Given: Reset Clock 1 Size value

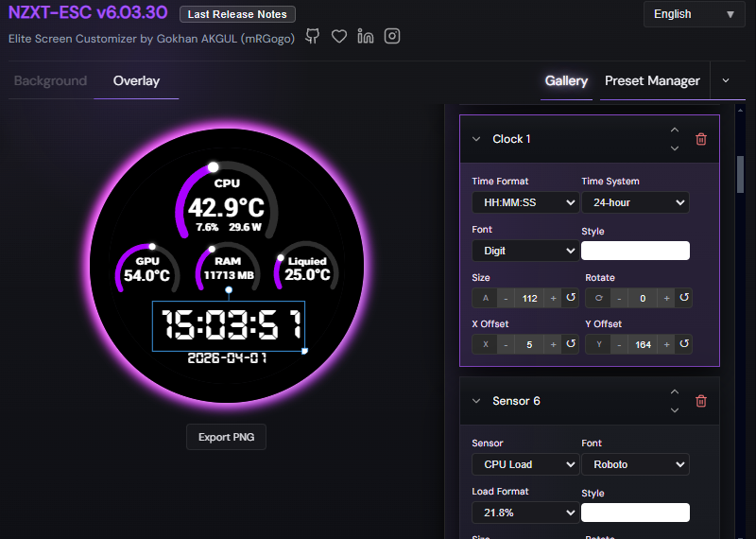Looking at the screenshot, I should pos(571,298).
